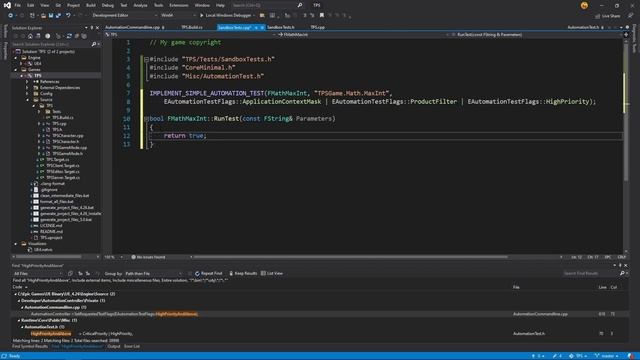Click the editor horizontal scrollbar
Image resolution: width=640 pixels, height=360 pixels.
pos(351,257)
